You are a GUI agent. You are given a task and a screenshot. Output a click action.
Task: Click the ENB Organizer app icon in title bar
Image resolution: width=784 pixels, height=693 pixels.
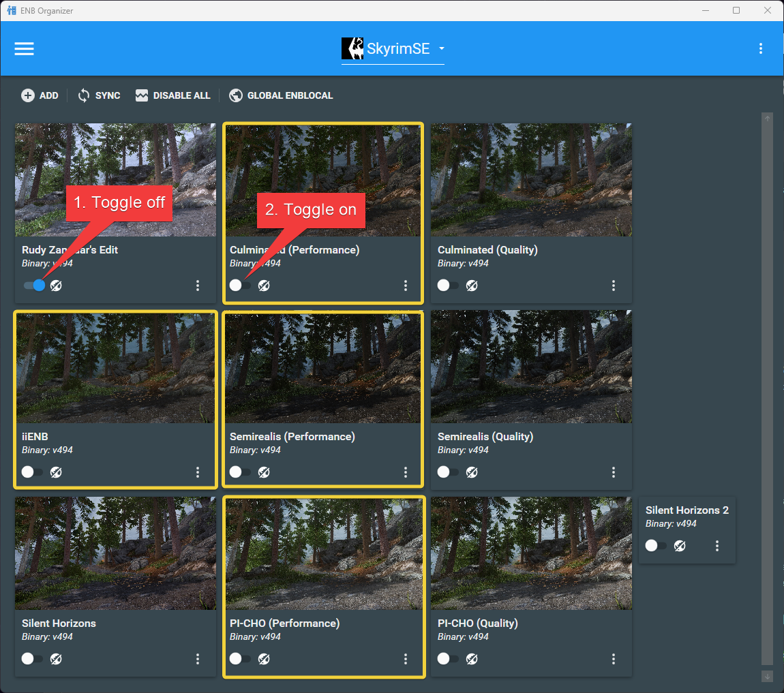[x=12, y=10]
